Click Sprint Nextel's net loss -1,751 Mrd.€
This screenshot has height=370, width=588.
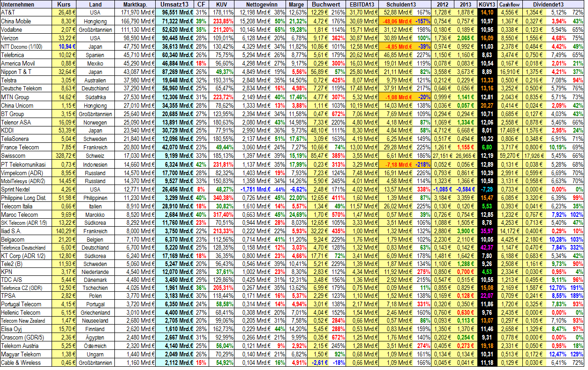click(256, 189)
